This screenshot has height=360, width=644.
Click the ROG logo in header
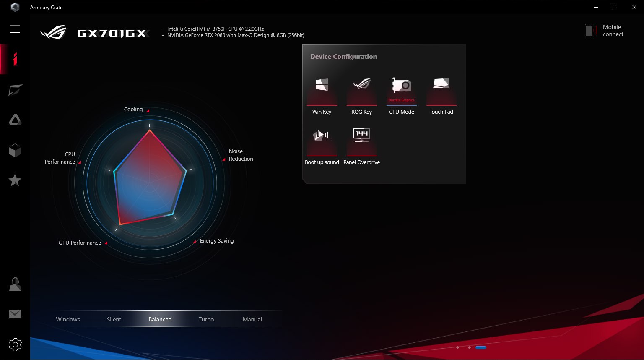pyautogui.click(x=54, y=32)
